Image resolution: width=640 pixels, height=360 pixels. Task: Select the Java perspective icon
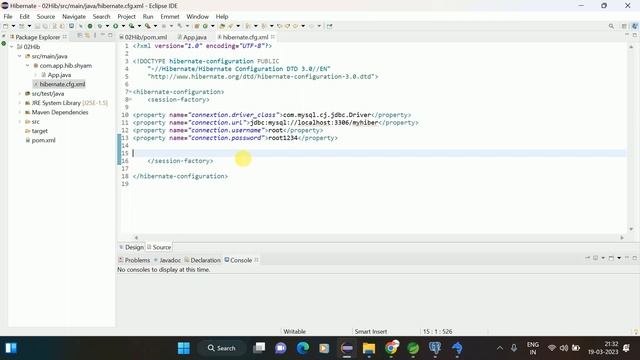635,26
